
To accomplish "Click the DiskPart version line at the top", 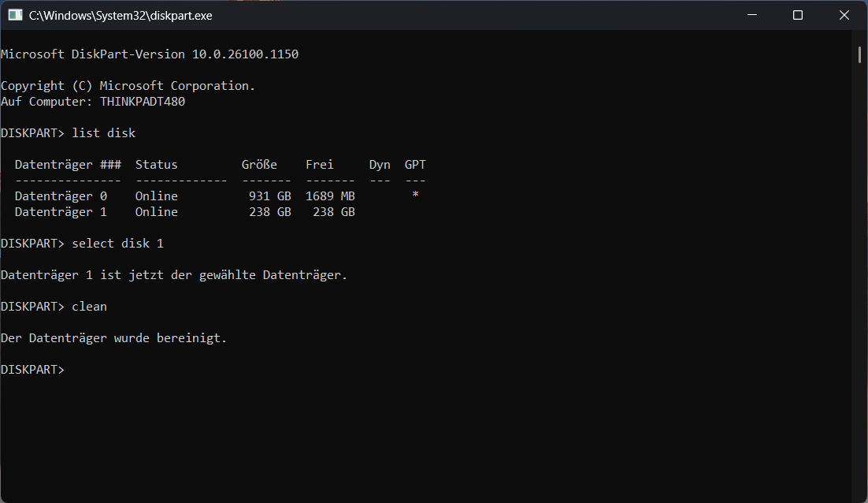I will [x=150, y=54].
